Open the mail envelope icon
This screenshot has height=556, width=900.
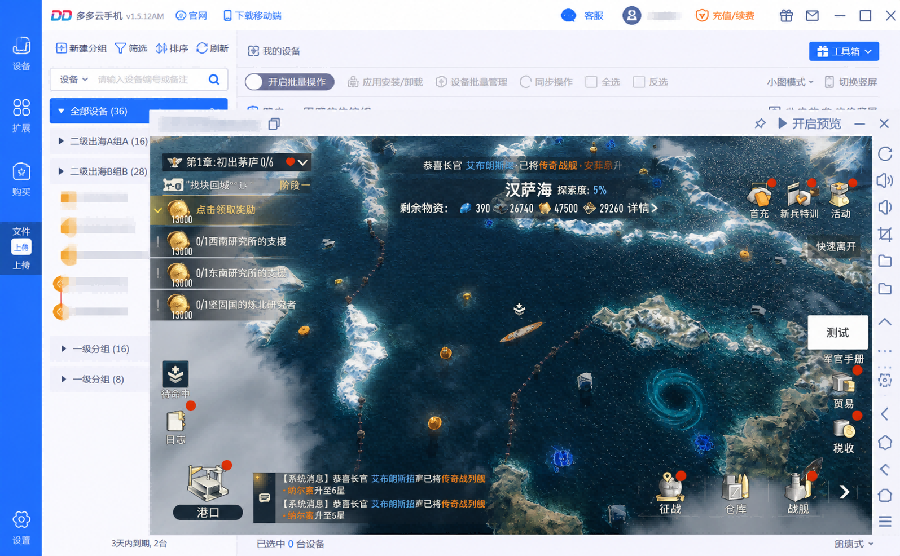(x=812, y=15)
